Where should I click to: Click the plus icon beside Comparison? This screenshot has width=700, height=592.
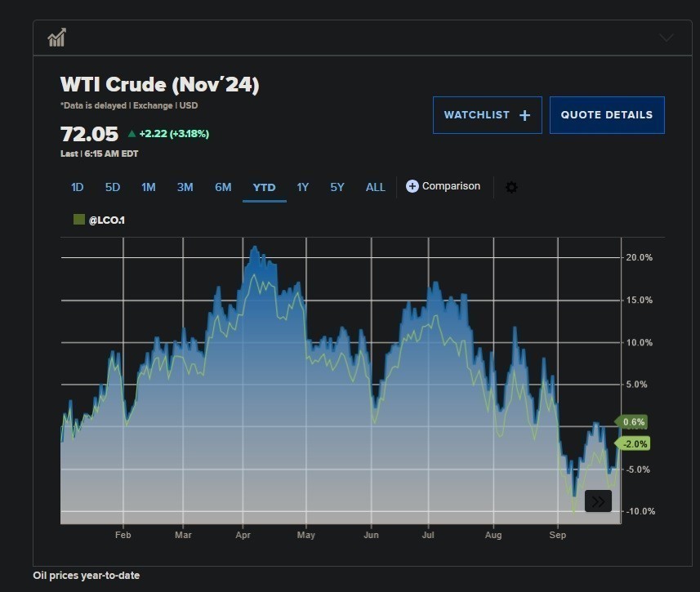412,186
